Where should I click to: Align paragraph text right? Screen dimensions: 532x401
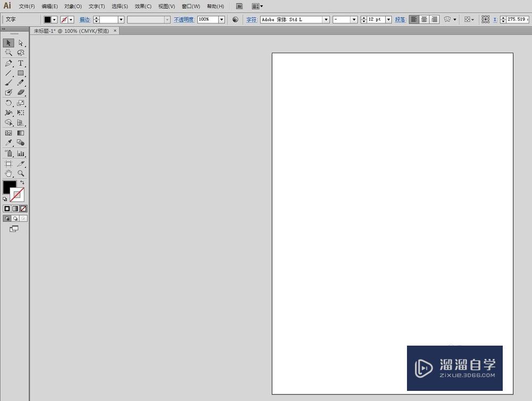click(x=434, y=20)
